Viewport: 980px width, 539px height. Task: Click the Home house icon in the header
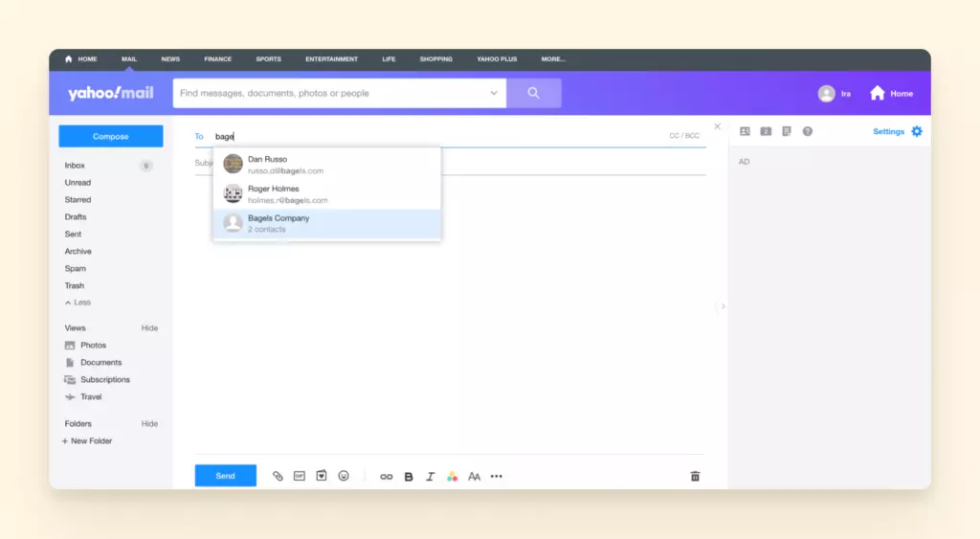[x=878, y=93]
